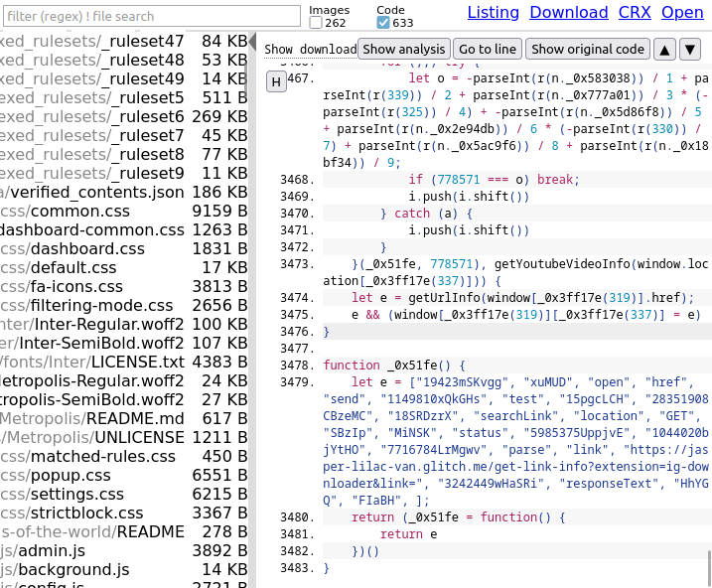Image resolution: width=712 pixels, height=588 pixels.
Task: Click the function _0x51fe declaration text
Action: point(393,366)
